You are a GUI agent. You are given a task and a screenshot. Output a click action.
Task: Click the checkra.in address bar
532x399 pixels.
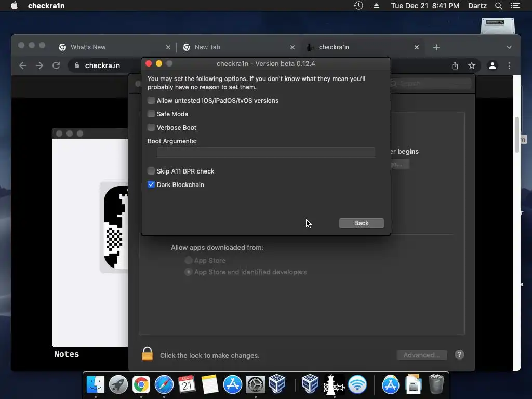(x=103, y=65)
